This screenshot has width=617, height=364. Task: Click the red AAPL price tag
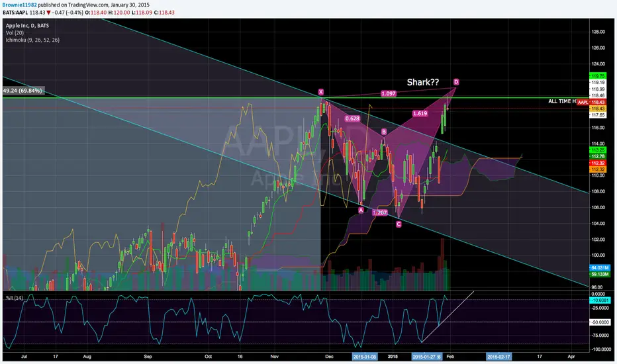coord(583,103)
